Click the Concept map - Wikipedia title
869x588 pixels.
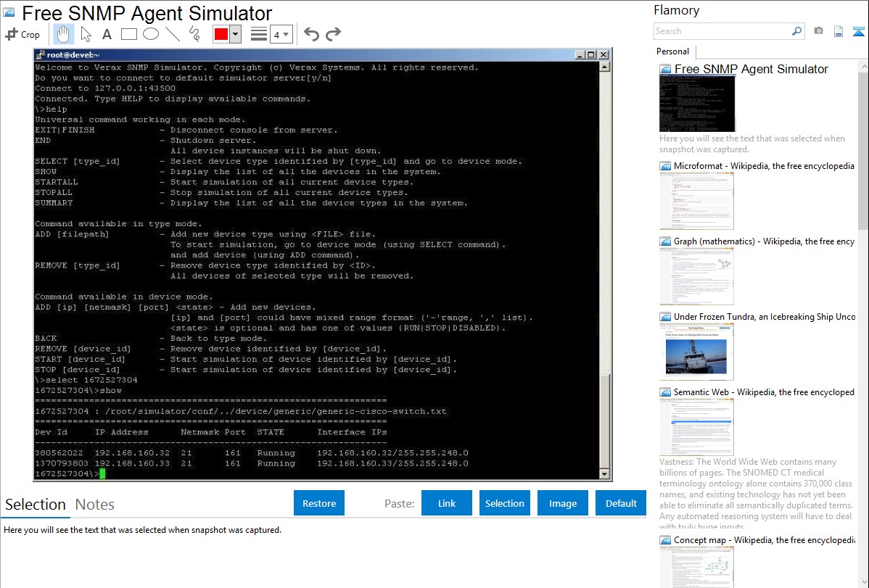(764, 540)
